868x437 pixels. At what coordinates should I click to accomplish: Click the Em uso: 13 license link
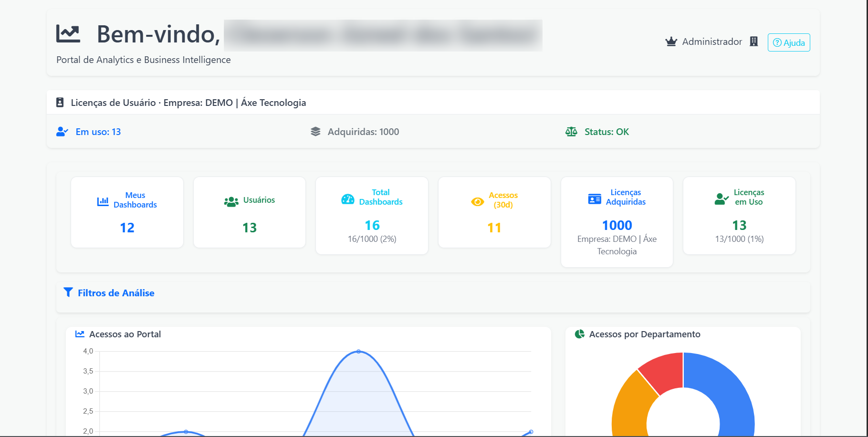click(98, 132)
